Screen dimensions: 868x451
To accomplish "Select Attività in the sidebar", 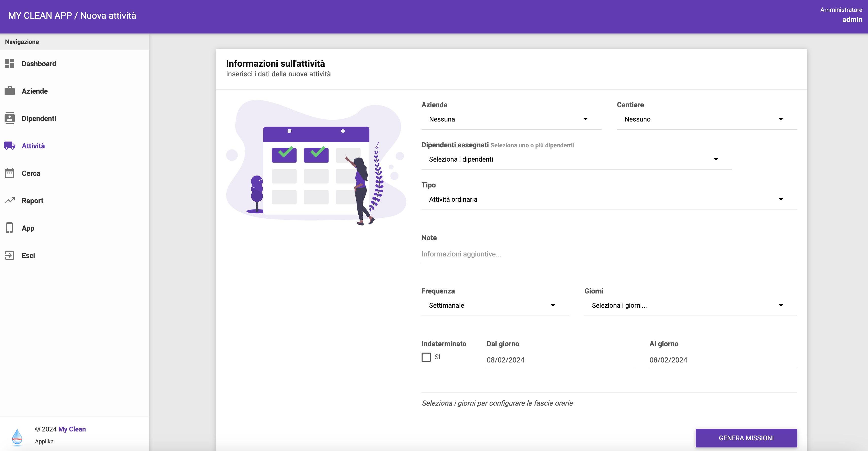I will coord(74,146).
